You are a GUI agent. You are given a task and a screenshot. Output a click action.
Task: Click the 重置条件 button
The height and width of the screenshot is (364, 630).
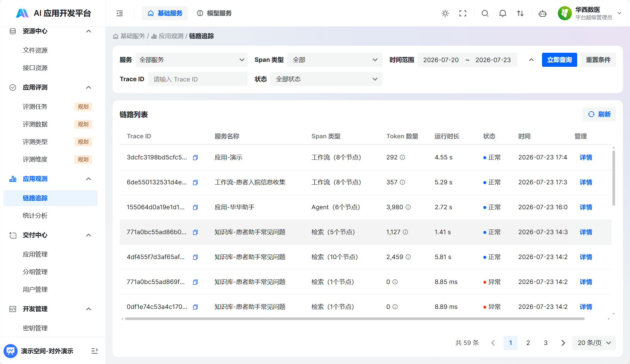598,60
